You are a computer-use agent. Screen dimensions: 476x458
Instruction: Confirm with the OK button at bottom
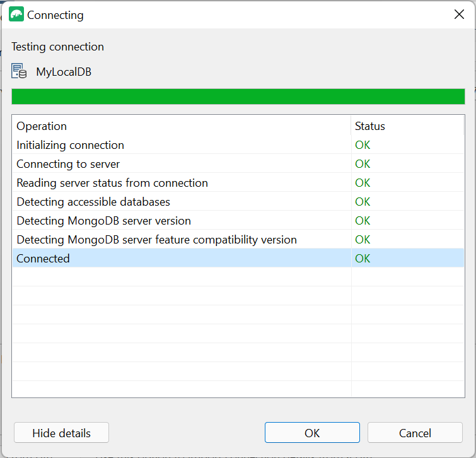coord(312,433)
